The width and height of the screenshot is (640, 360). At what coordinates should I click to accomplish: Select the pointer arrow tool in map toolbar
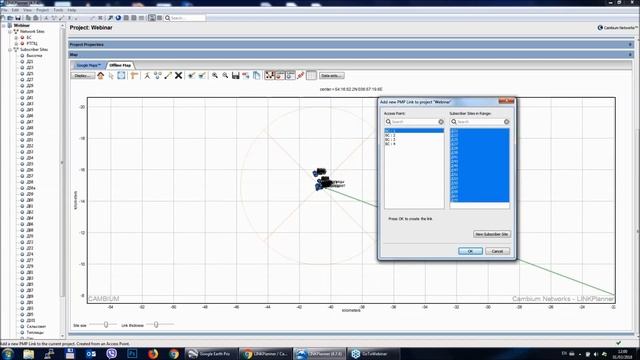pyautogui.click(x=111, y=76)
